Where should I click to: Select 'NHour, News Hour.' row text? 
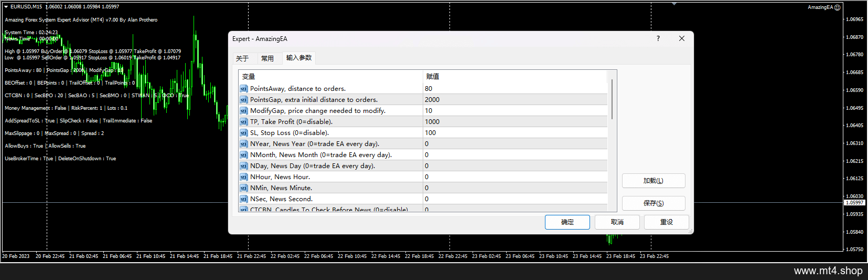280,177
